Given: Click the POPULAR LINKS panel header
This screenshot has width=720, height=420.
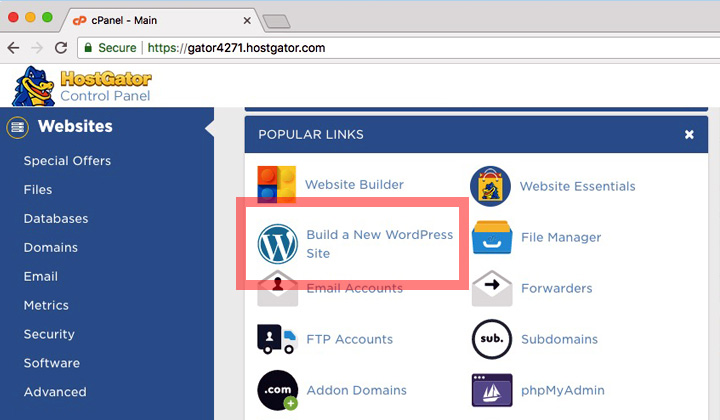Looking at the screenshot, I should (x=476, y=134).
